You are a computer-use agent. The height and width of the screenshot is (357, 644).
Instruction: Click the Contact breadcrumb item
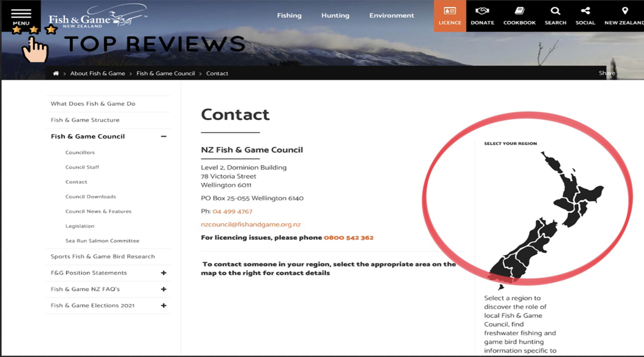pos(217,74)
